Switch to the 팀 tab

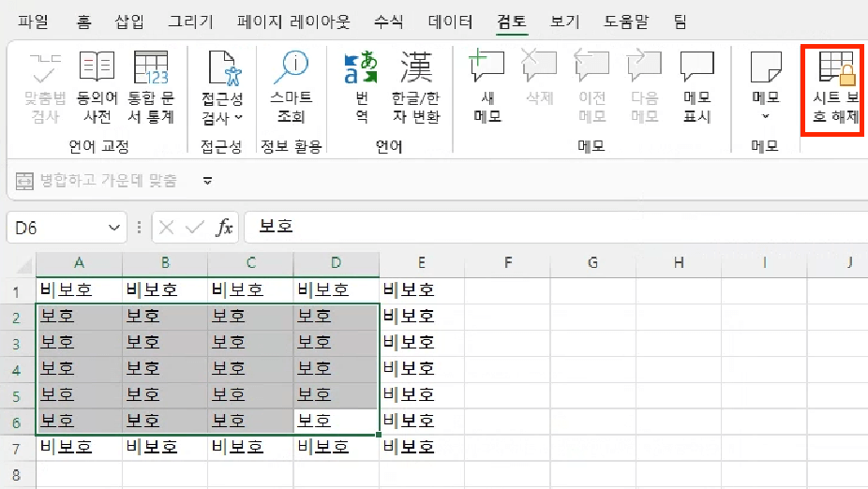point(680,22)
